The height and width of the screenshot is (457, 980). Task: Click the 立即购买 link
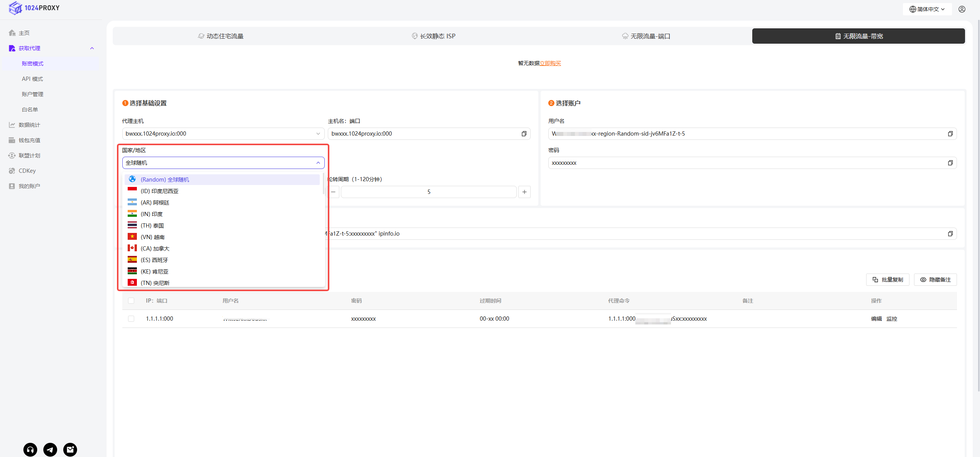tap(550, 63)
